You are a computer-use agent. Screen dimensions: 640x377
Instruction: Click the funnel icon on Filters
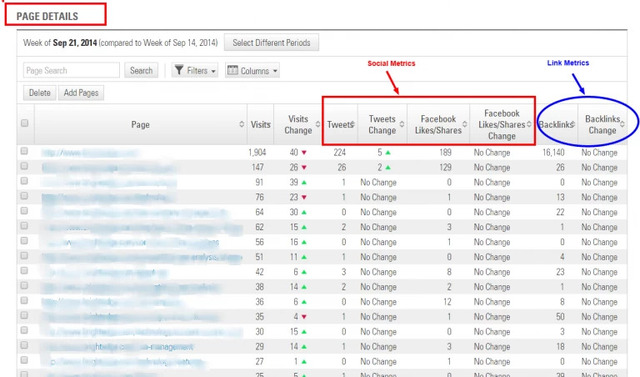[x=179, y=70]
